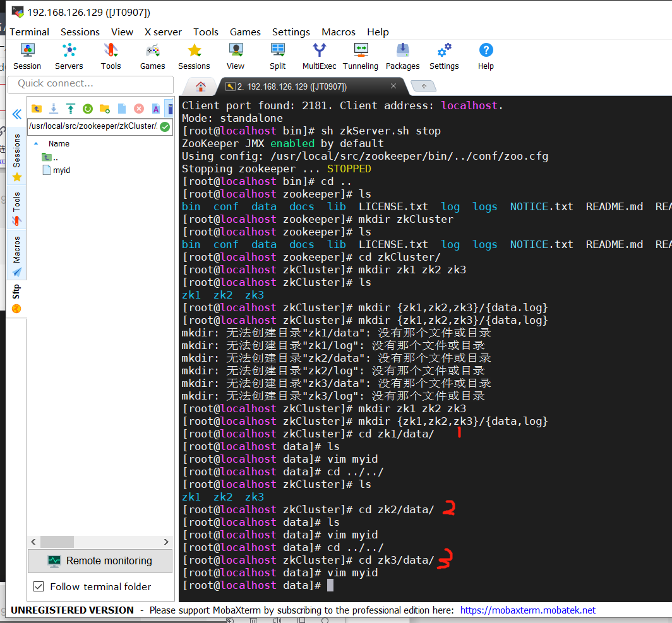The width and height of the screenshot is (672, 623).
Task: Switch to the Sftp vertical sidebar tab
Action: point(16,299)
